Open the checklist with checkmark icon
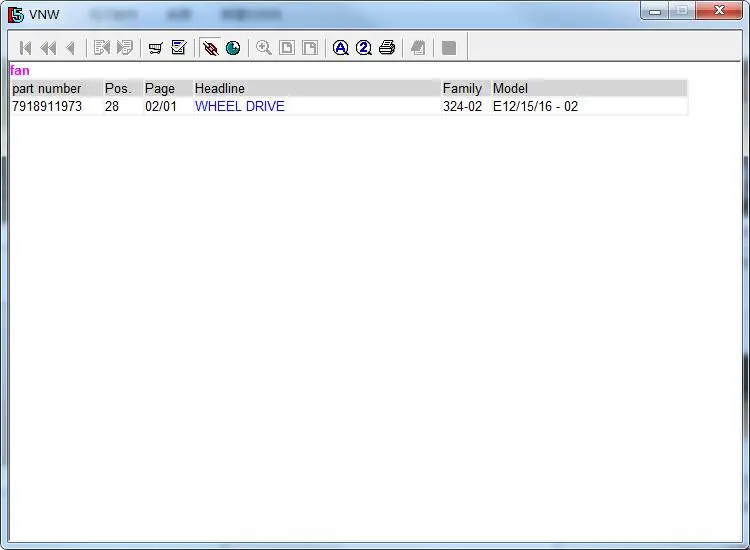The image size is (750, 550). point(179,48)
